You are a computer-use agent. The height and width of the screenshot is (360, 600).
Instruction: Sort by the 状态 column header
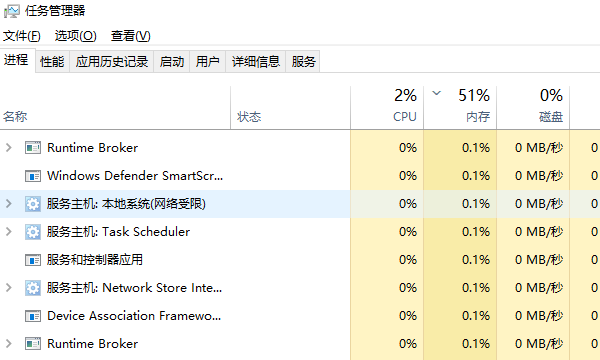pyautogui.click(x=290, y=108)
